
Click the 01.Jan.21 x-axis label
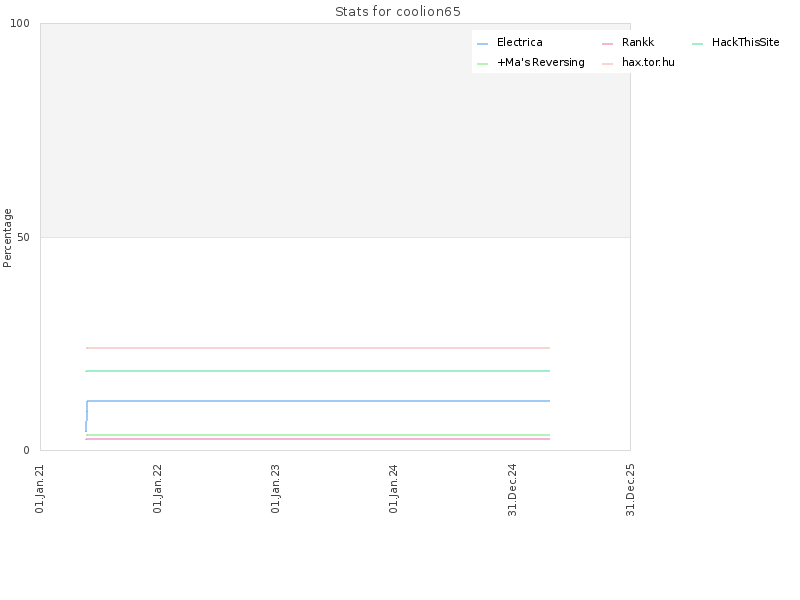click(40, 489)
